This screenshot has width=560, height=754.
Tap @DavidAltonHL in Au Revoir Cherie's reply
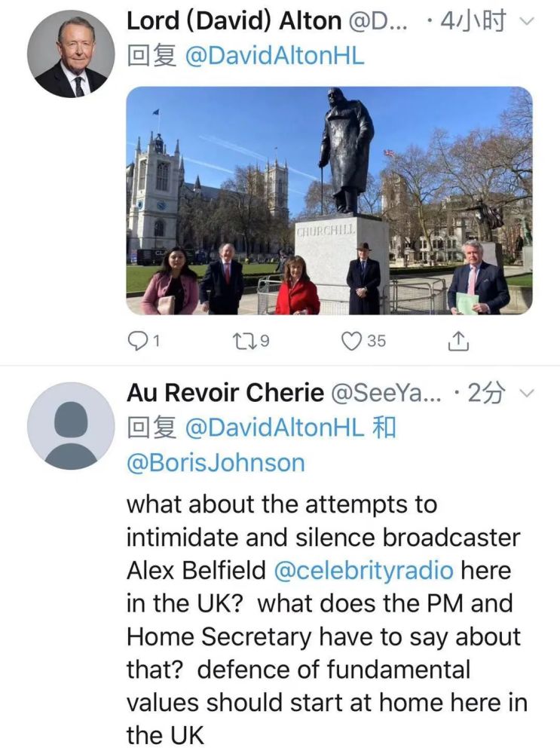(274, 428)
